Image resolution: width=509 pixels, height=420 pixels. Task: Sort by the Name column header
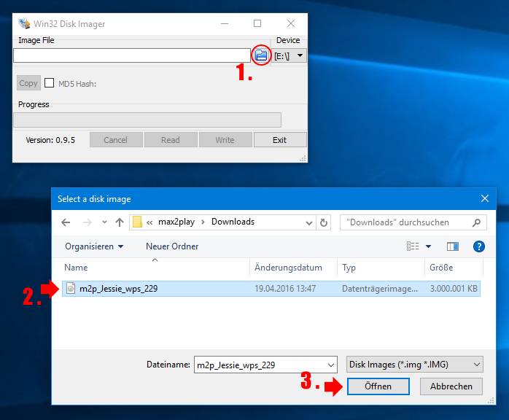156,268
